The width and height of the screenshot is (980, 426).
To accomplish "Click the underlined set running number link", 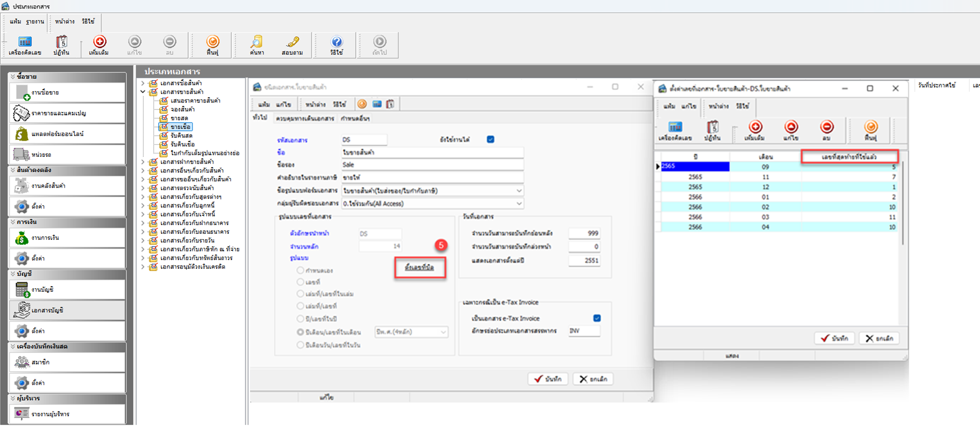I will pos(419,267).
